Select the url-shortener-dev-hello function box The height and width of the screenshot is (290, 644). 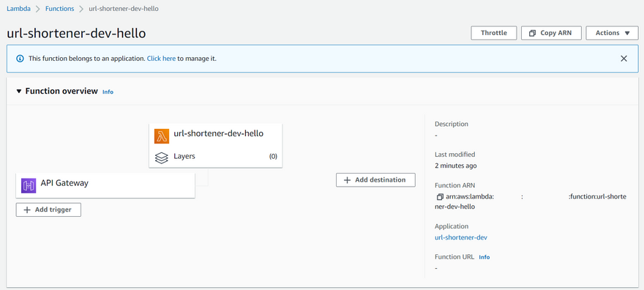(x=216, y=146)
